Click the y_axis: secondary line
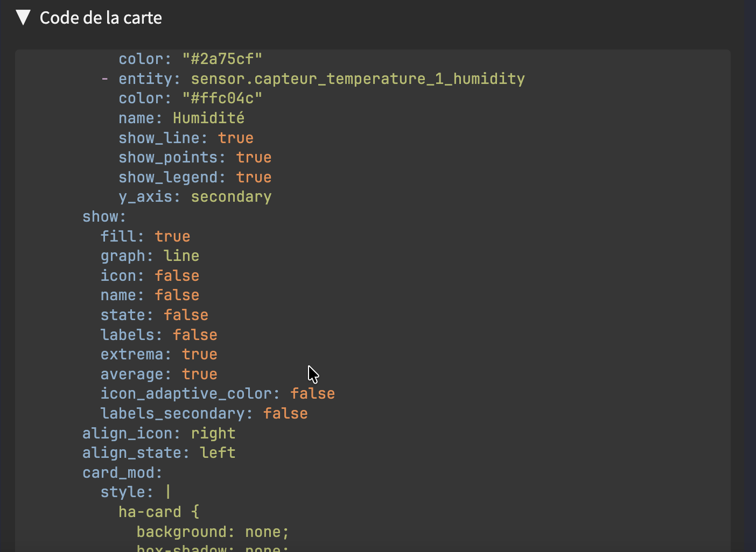 click(195, 197)
